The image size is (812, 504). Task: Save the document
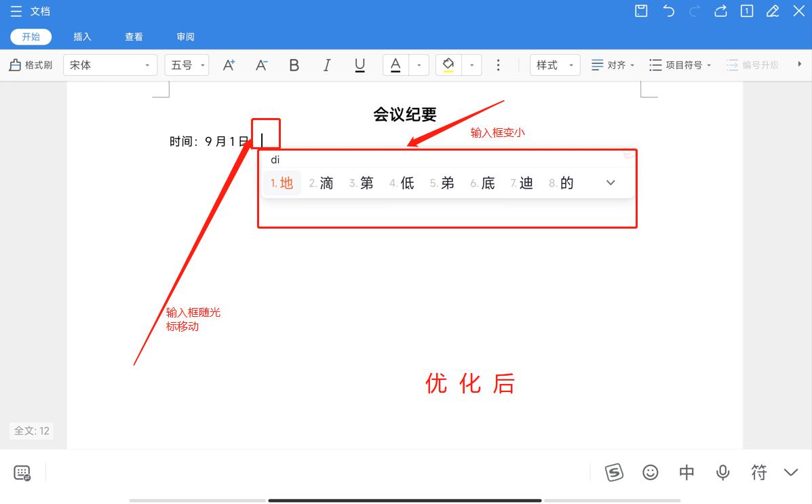point(640,11)
